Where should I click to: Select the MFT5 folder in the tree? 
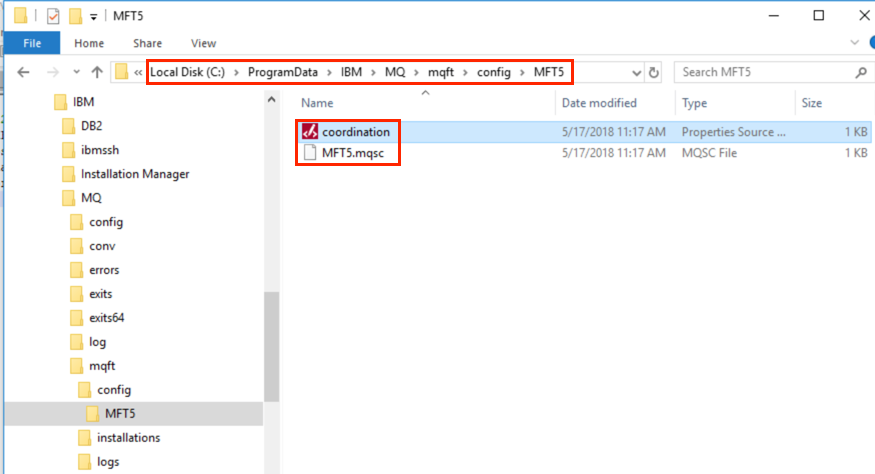click(x=120, y=414)
